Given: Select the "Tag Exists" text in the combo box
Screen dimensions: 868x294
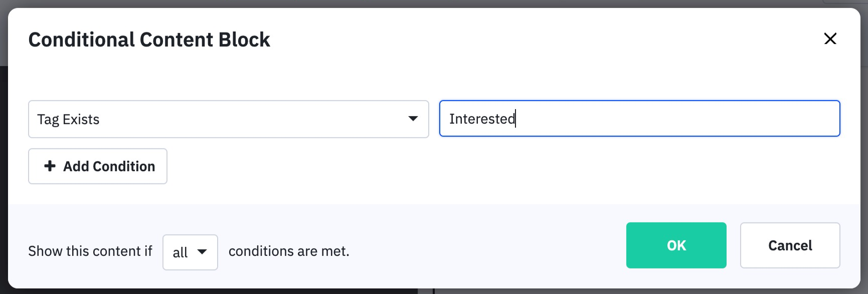Looking at the screenshot, I should click(x=68, y=119).
